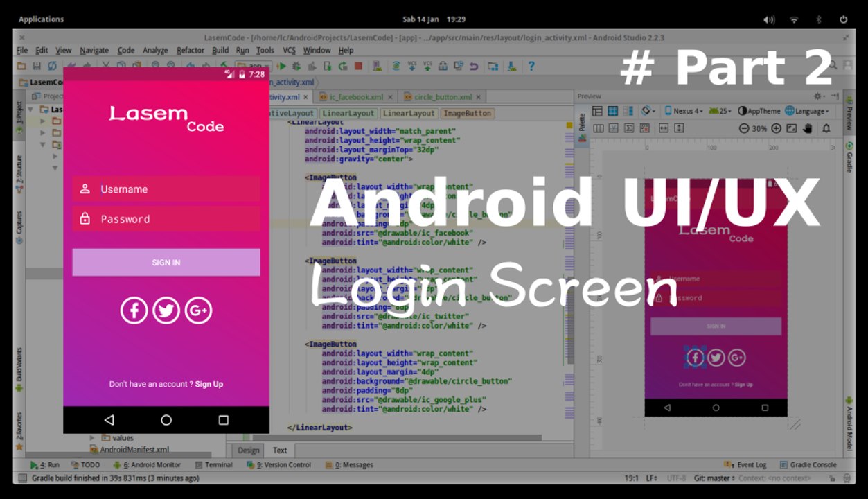The image size is (868, 499).
Task: Open the Nexus 4 device dropdown
Action: pos(684,111)
